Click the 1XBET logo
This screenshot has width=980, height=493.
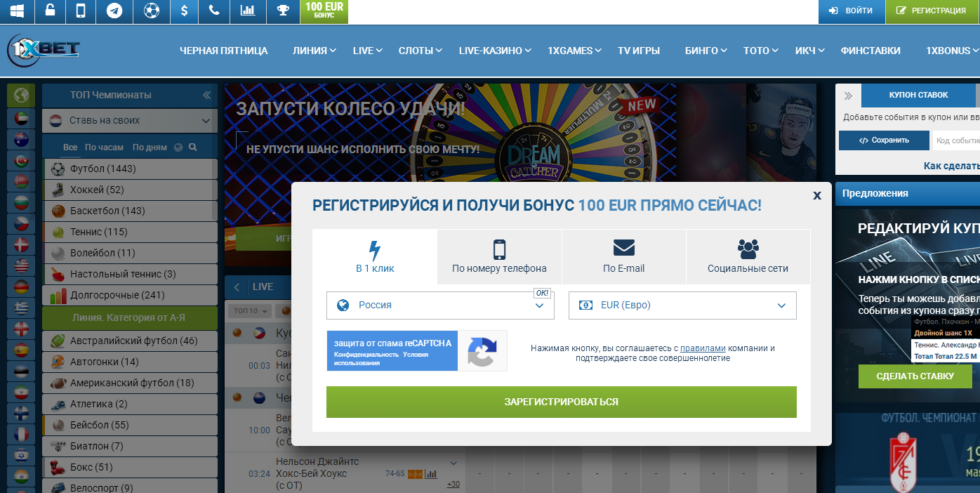tap(44, 51)
